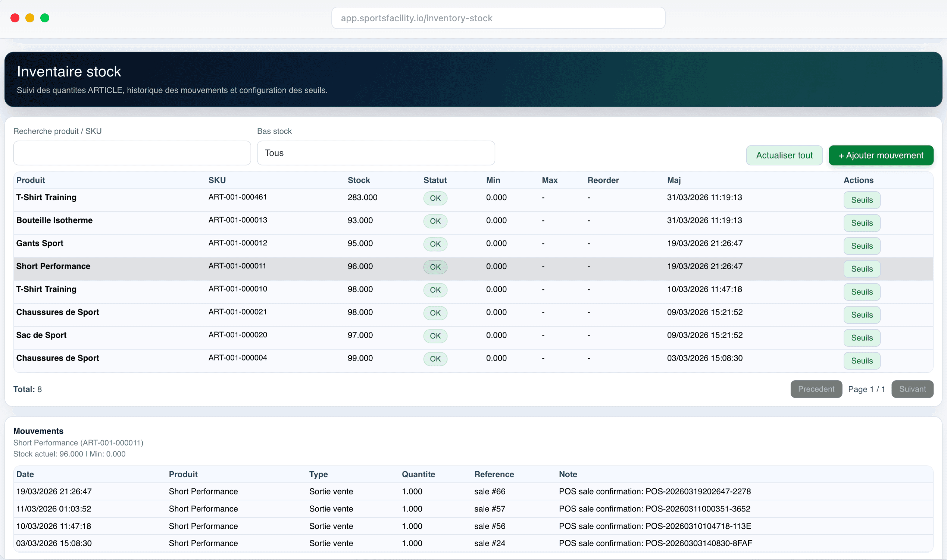Select the Bouteille Isotherme product row

tap(54, 220)
